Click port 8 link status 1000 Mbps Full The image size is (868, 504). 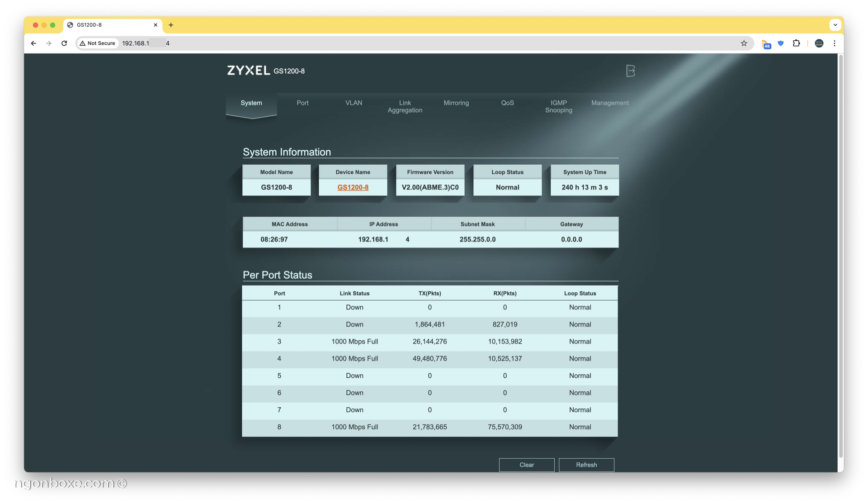point(354,427)
